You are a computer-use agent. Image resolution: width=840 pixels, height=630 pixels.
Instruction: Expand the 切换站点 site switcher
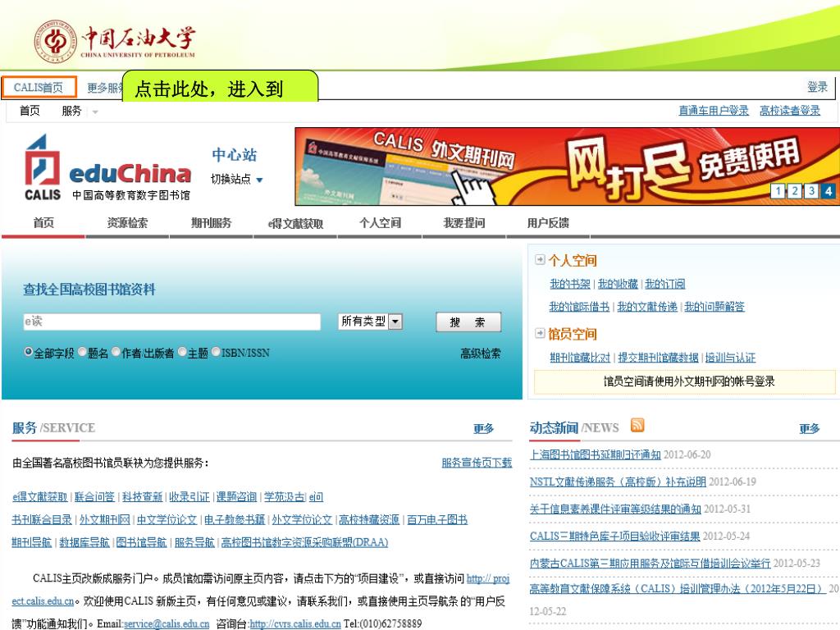(x=236, y=180)
